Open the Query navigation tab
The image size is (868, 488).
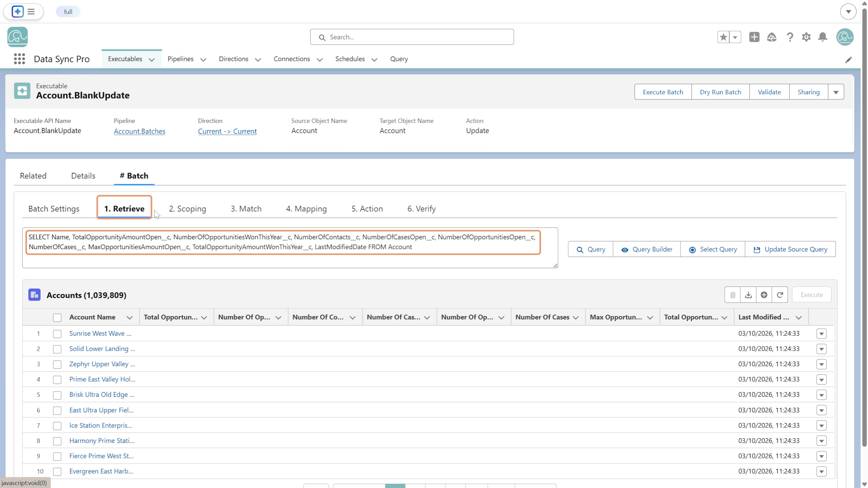pos(399,59)
